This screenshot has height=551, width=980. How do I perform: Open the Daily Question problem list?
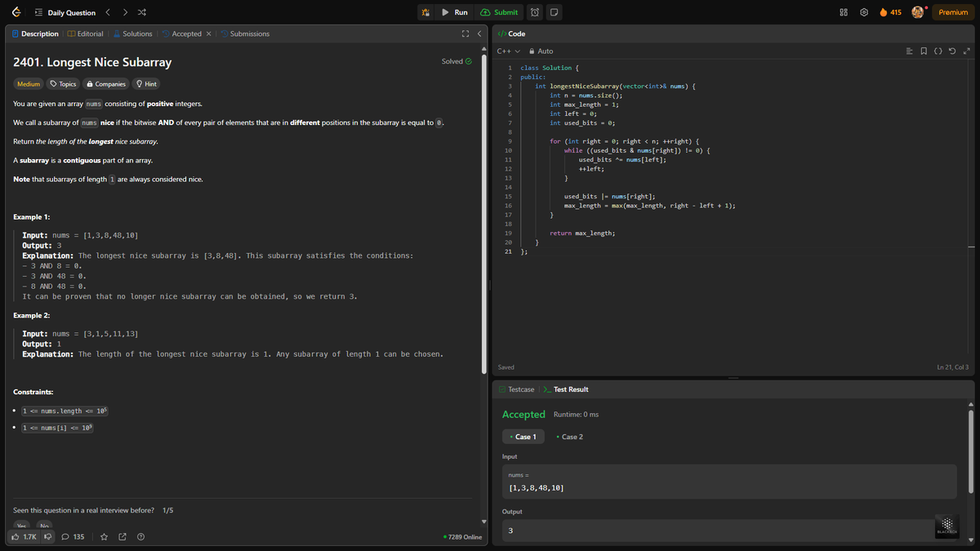(65, 12)
